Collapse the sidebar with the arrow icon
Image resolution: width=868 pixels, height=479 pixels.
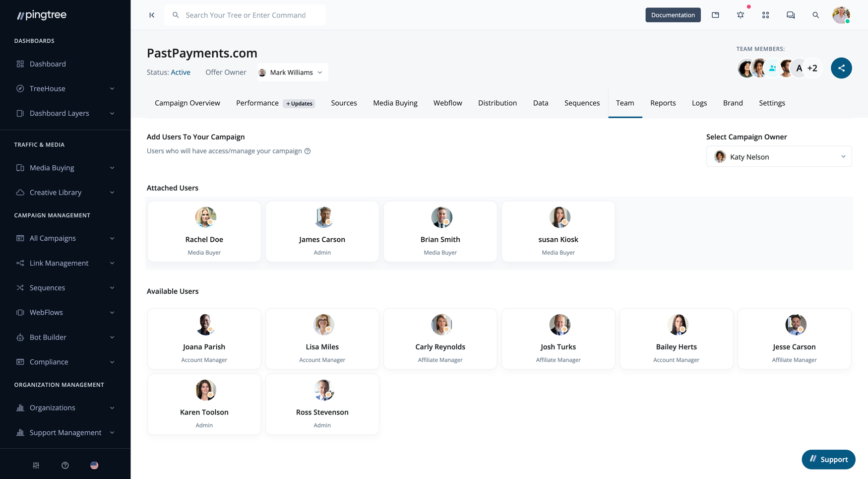tap(152, 15)
